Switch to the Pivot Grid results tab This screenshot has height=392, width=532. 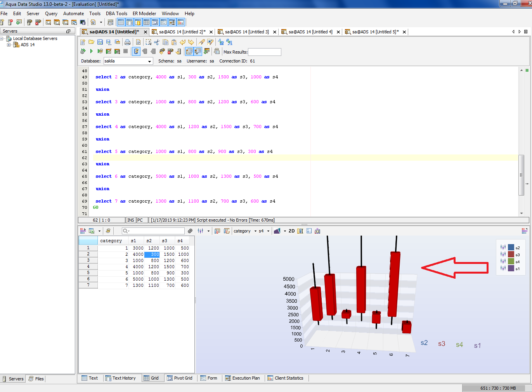(x=180, y=378)
